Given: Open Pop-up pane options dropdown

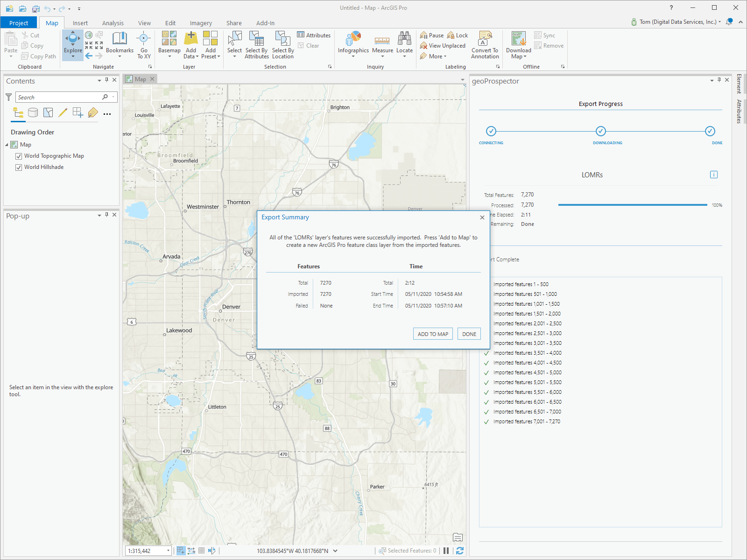Looking at the screenshot, I should [x=99, y=216].
